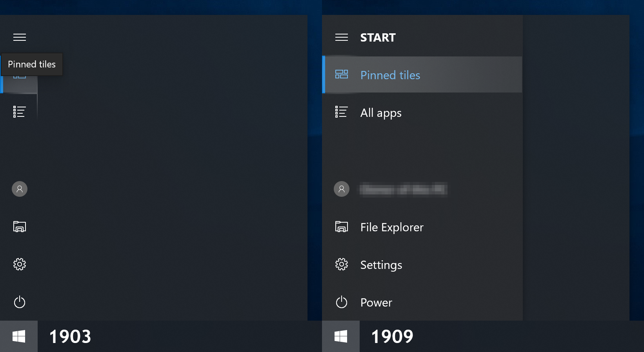Open File Explorer in the 1909 Start menu

click(x=422, y=227)
